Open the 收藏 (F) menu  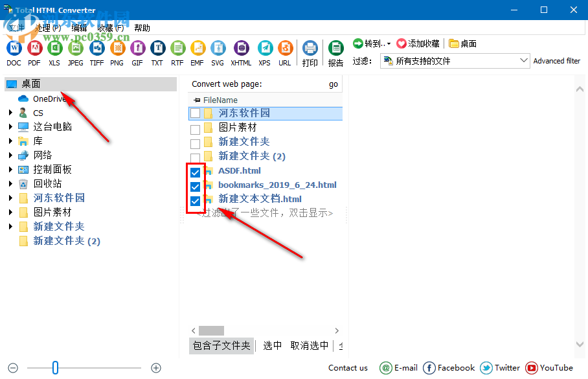coord(110,28)
